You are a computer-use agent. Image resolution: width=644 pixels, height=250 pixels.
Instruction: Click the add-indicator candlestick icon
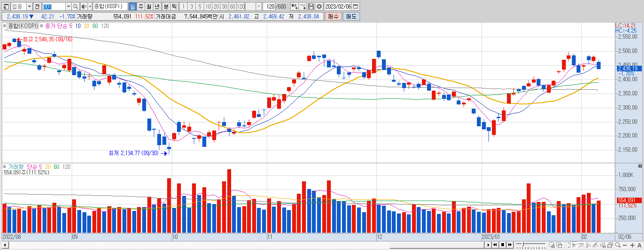click(x=295, y=6)
